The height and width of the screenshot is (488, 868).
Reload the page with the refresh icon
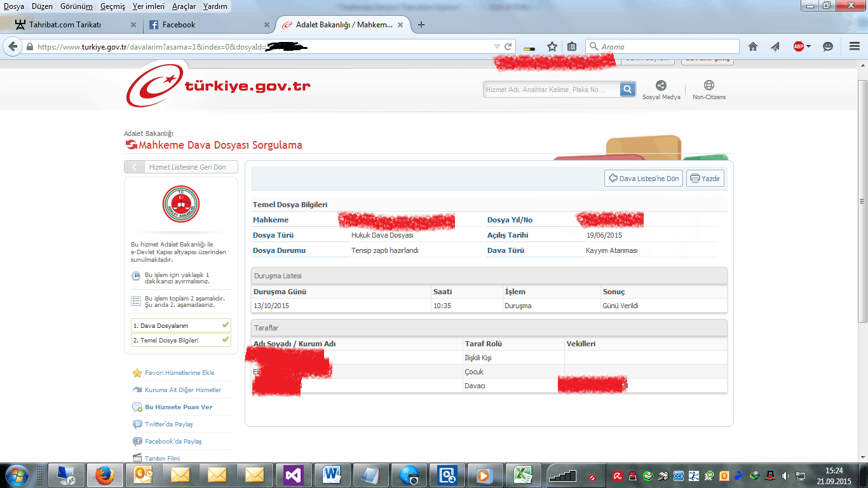[x=508, y=46]
